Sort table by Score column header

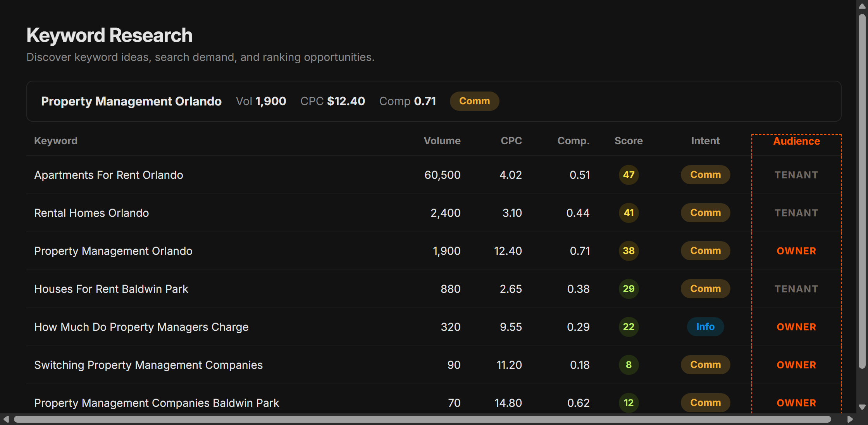629,141
